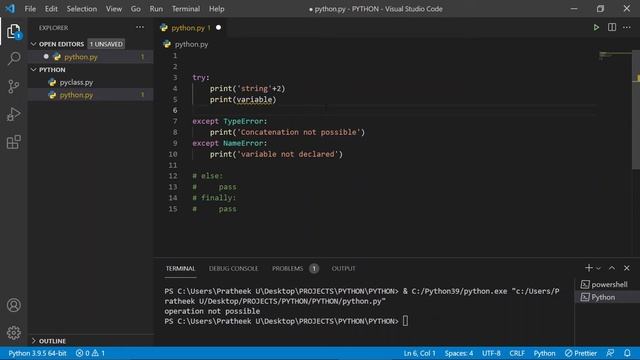Open the Explorer view in the activity bar
This screenshot has width=640, height=360.
coord(13,31)
